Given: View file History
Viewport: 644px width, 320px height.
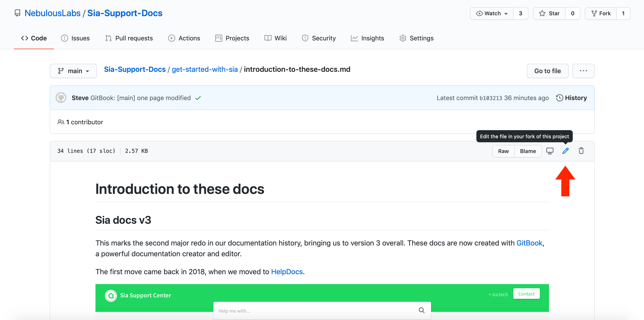Looking at the screenshot, I should pos(571,98).
